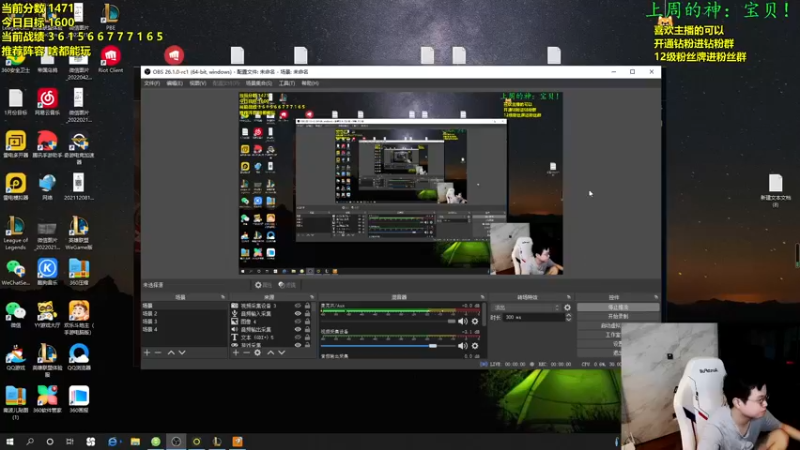The image size is (800, 450).
Task: Open 360 Zip desktop icon
Action: click(x=79, y=272)
